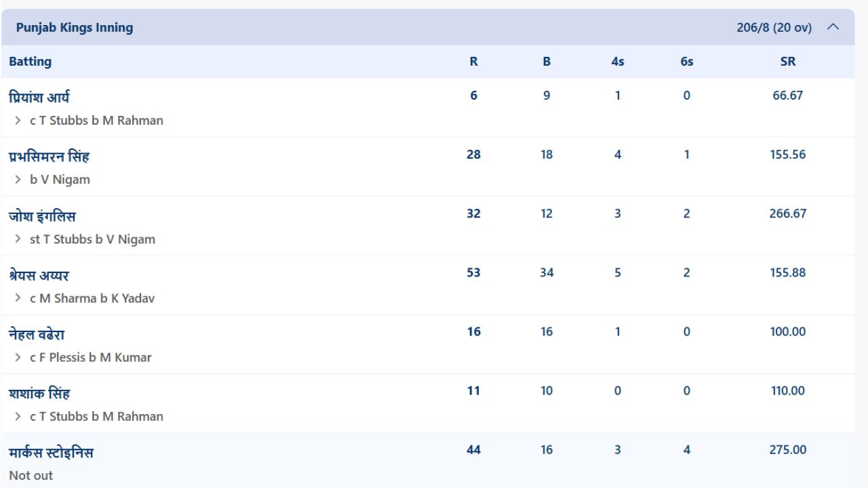
Task: Click the Batting column header
Action: (30, 61)
